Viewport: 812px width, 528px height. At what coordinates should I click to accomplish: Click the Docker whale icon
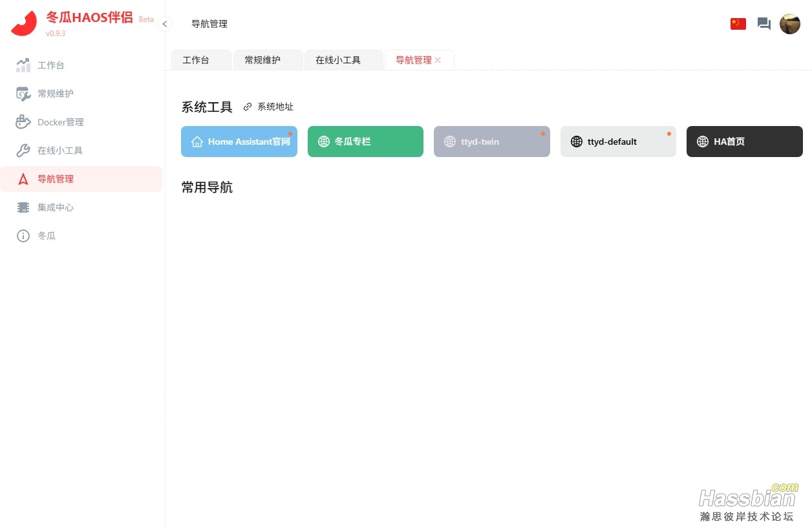23,122
